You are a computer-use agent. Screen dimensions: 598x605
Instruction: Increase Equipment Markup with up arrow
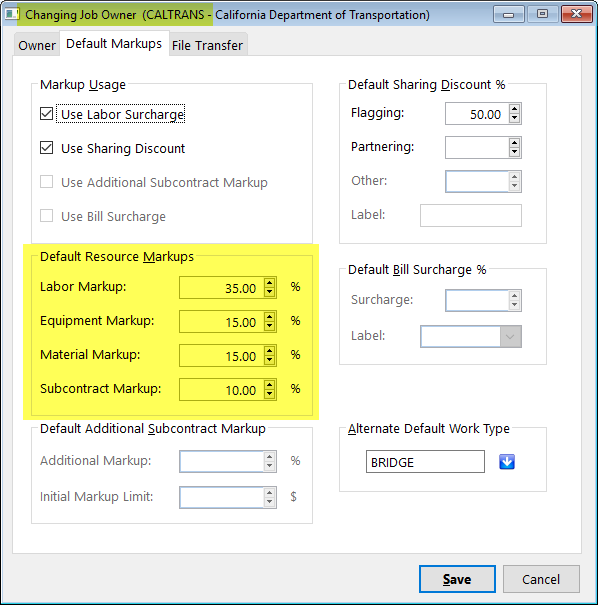pyautogui.click(x=270, y=317)
